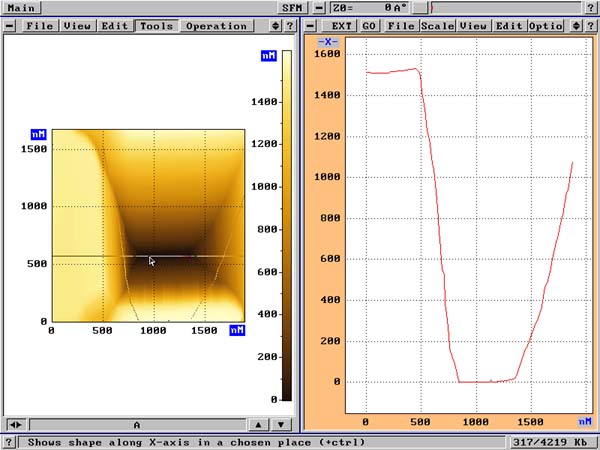This screenshot has height=450, width=600.
Task: Open the Operation menu
Action: click(216, 25)
